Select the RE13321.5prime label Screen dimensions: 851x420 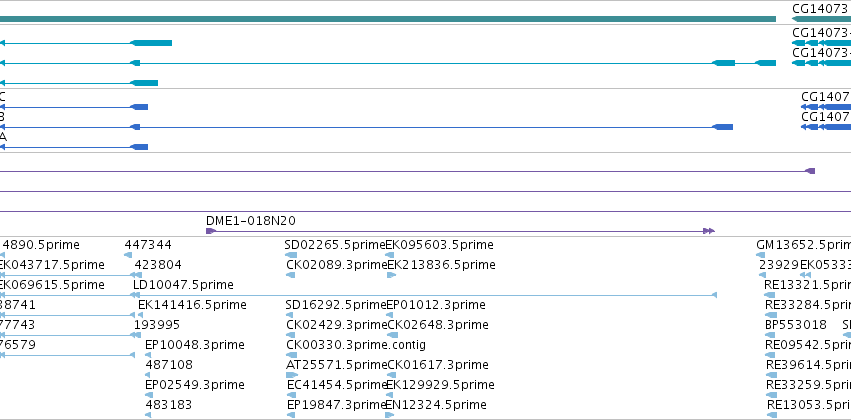(807, 285)
